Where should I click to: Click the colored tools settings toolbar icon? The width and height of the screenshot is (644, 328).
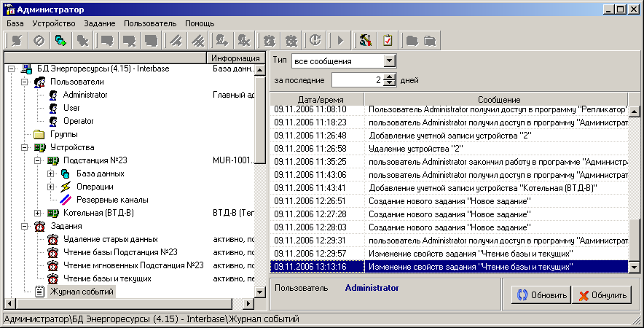point(365,40)
